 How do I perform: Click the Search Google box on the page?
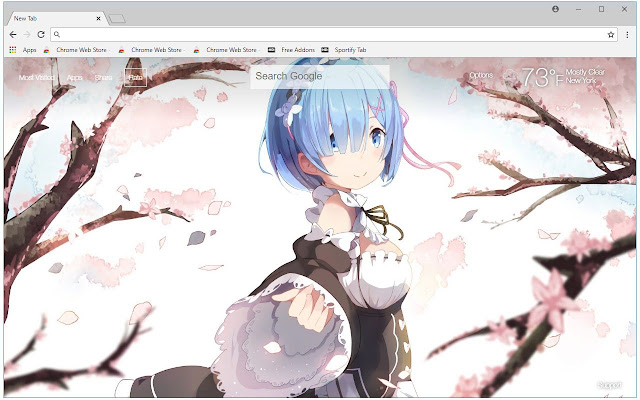click(x=320, y=76)
